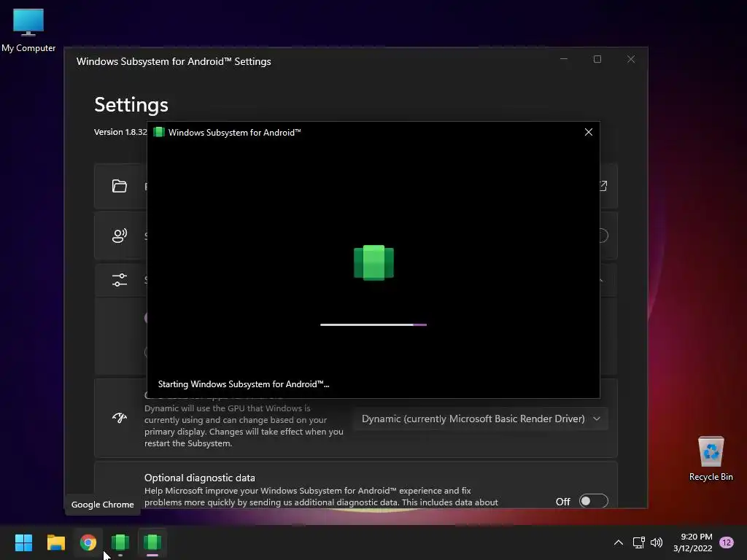Image resolution: width=747 pixels, height=560 pixels.
Task: Open network status tray icon
Action: click(x=638, y=542)
